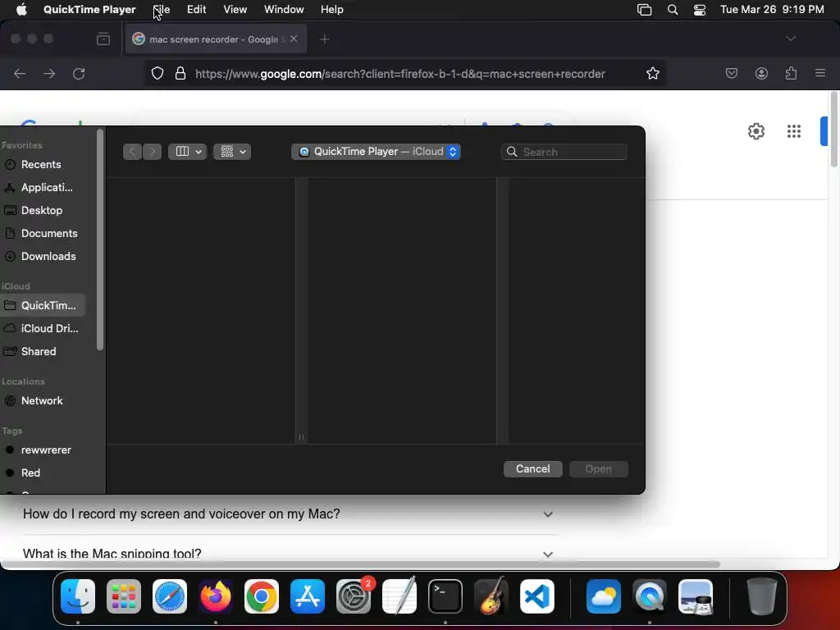The image size is (840, 630).
Task: Click the date and time in menu bar
Action: 772,10
